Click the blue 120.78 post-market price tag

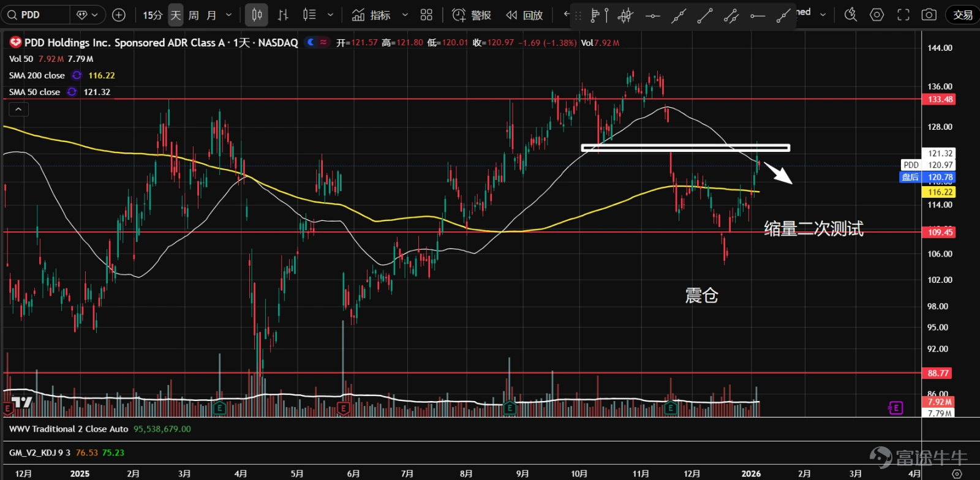939,177
